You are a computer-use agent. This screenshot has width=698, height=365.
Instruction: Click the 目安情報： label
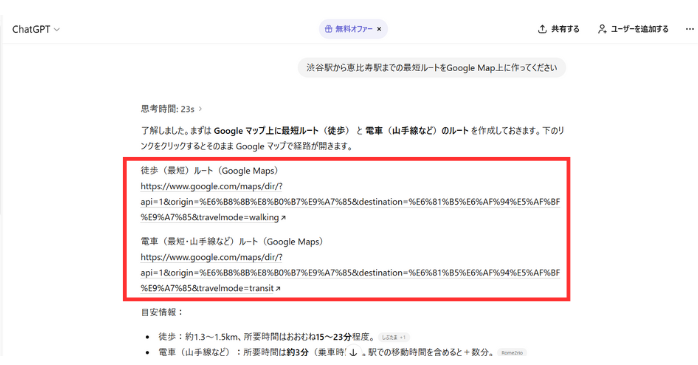(162, 312)
